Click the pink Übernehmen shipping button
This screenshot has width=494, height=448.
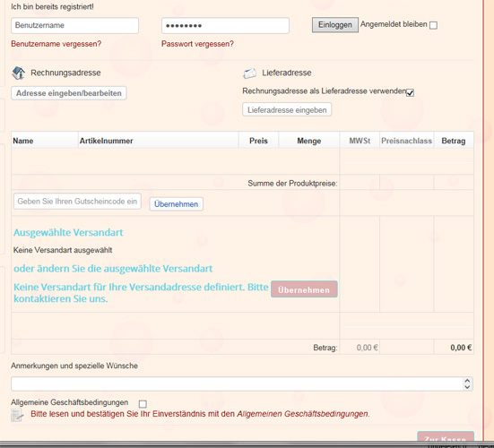pyautogui.click(x=304, y=289)
